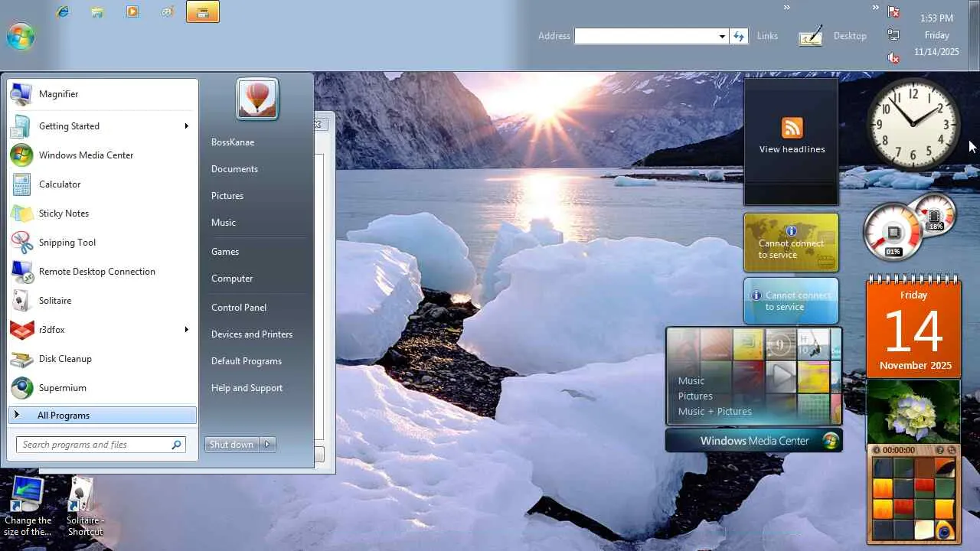Viewport: 980px width, 551px height.
Task: Click the Getting Started icon
Action: (x=21, y=126)
